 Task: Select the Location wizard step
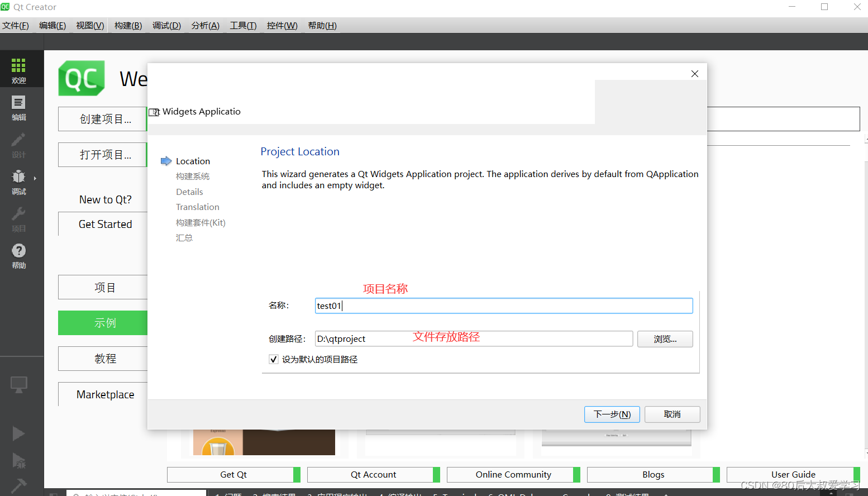(193, 161)
